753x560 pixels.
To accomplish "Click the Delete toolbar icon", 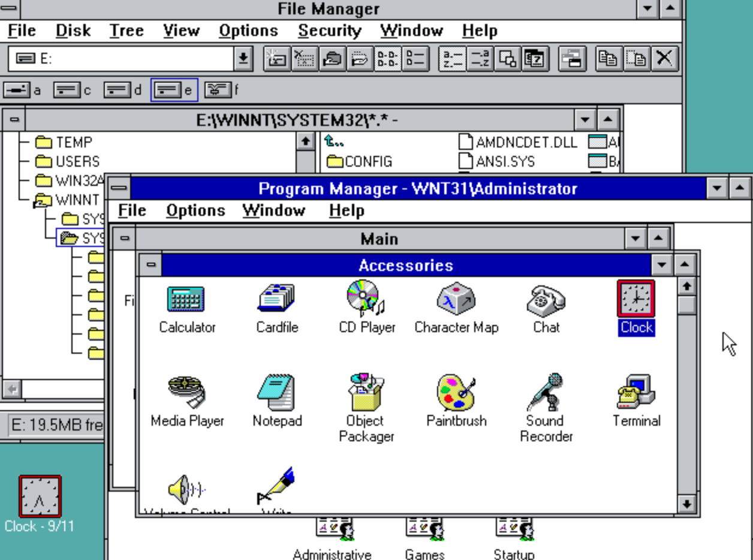I will pos(664,59).
